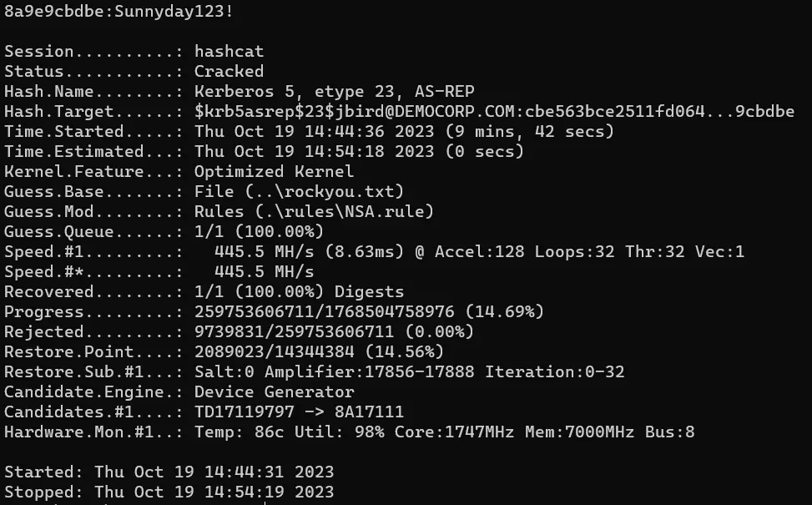This screenshot has height=505, width=812.
Task: Click the Optimized Kernel feature text
Action: click(274, 172)
